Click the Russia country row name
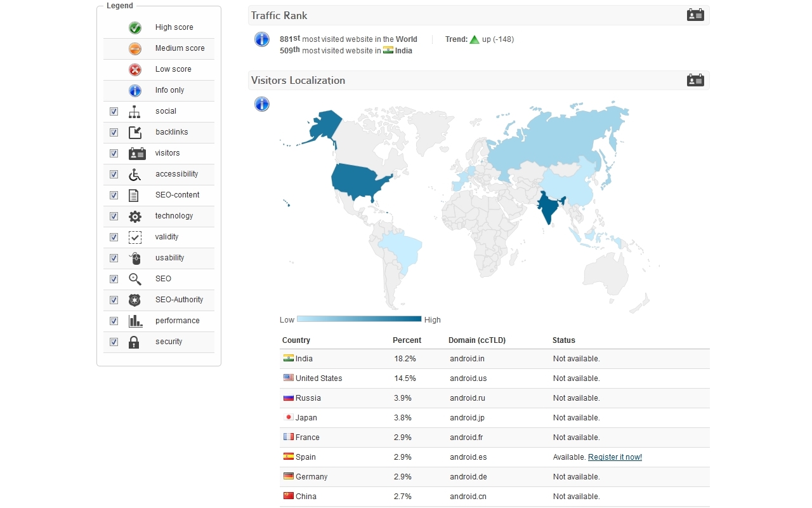The image size is (812, 508). [x=308, y=398]
